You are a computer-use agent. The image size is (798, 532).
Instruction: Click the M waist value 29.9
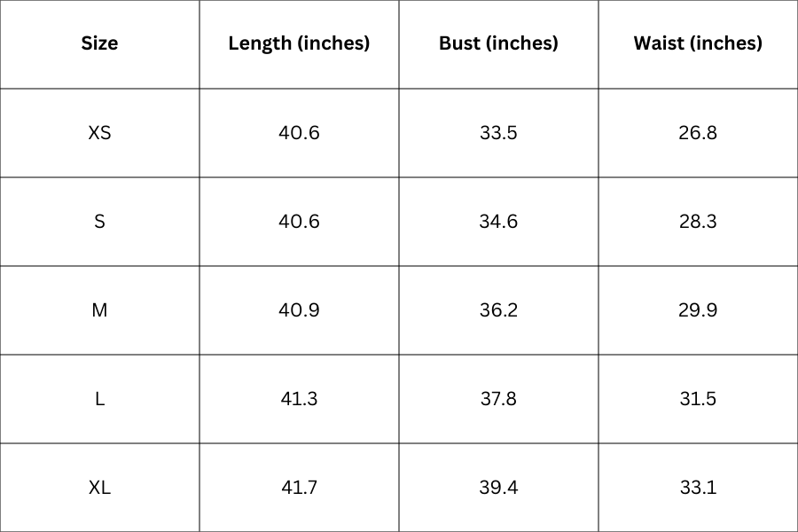tap(698, 310)
